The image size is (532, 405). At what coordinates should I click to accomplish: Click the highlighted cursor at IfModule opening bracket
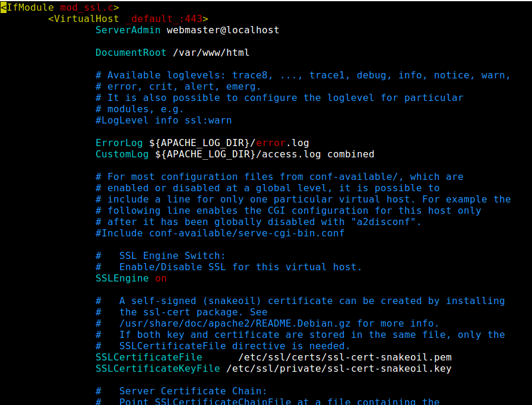(x=4, y=8)
